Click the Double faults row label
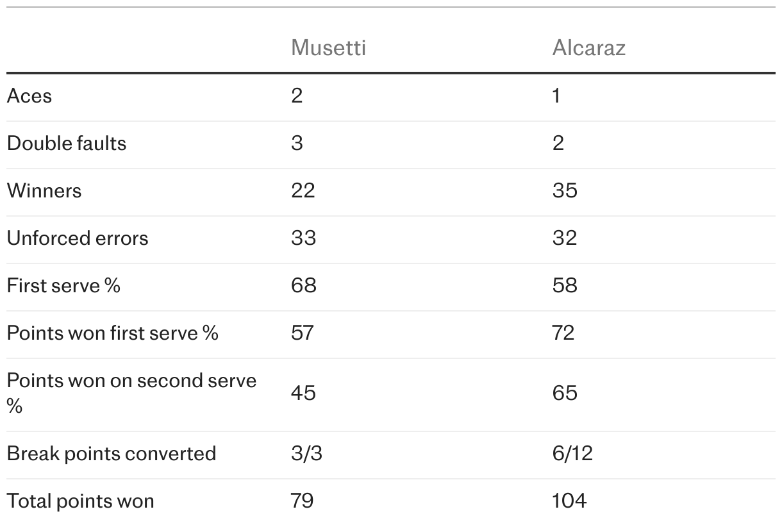Viewport: 782px width, 532px height. pyautogui.click(x=67, y=144)
